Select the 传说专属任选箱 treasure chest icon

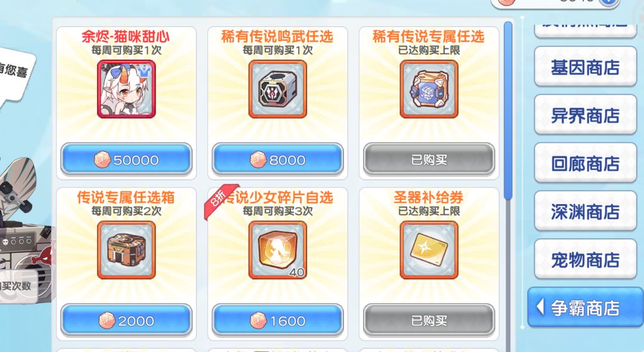126,250
